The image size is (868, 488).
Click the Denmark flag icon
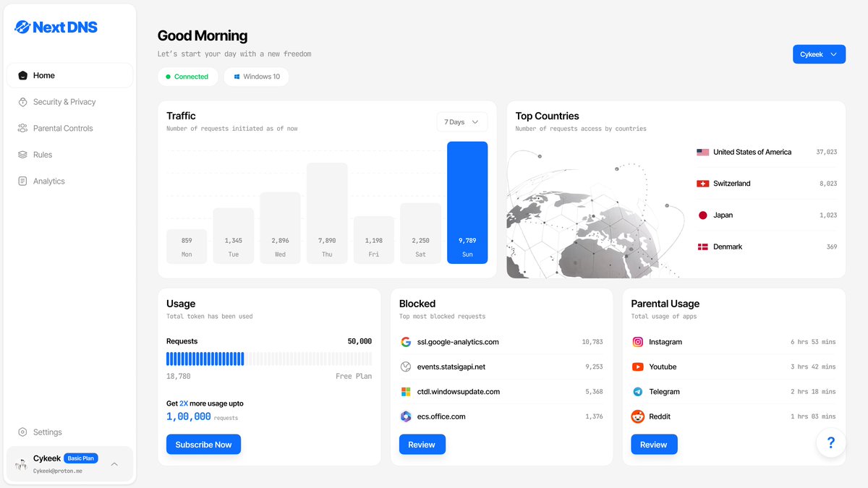pyautogui.click(x=702, y=247)
